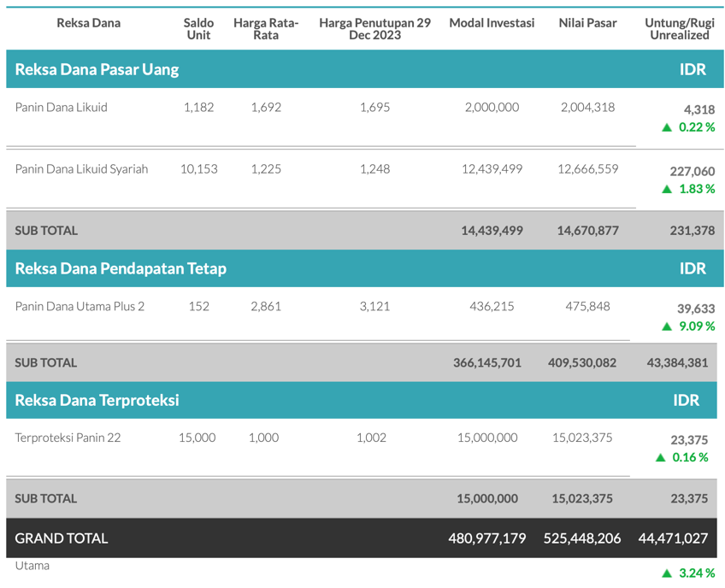
Task: Select the Reksa Dana Pasar Uang section header
Action: (97, 69)
